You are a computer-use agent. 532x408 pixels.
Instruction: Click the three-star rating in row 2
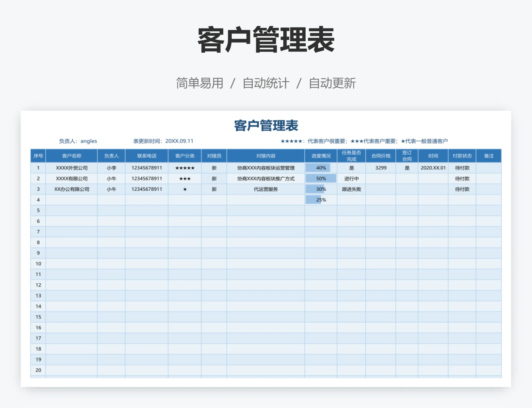click(185, 178)
